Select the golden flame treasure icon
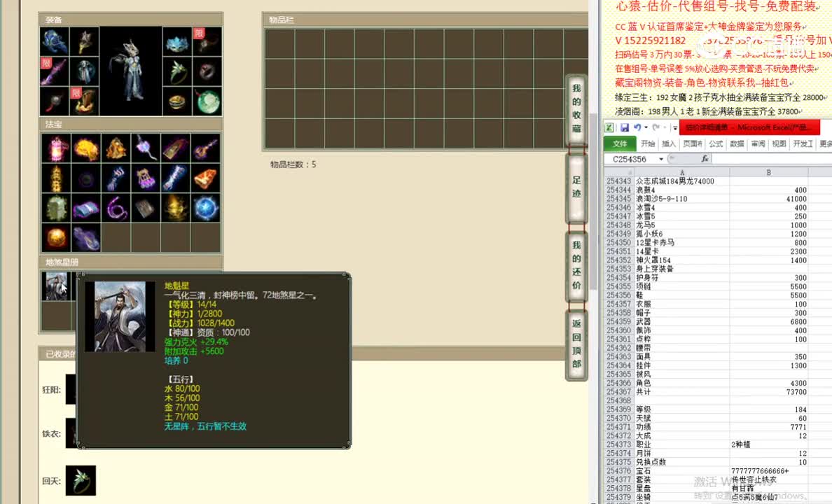Screen dimensions: 832x504 pyautogui.click(x=176, y=208)
